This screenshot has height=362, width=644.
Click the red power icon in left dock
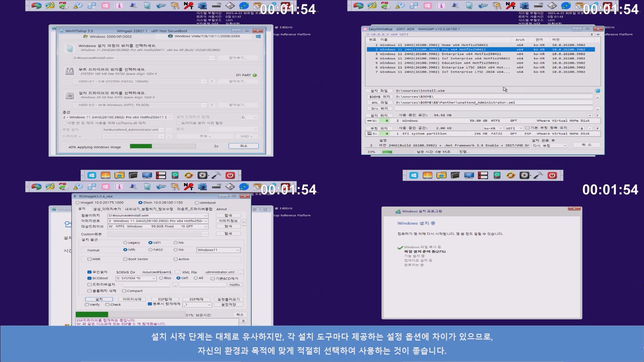[x=230, y=175]
